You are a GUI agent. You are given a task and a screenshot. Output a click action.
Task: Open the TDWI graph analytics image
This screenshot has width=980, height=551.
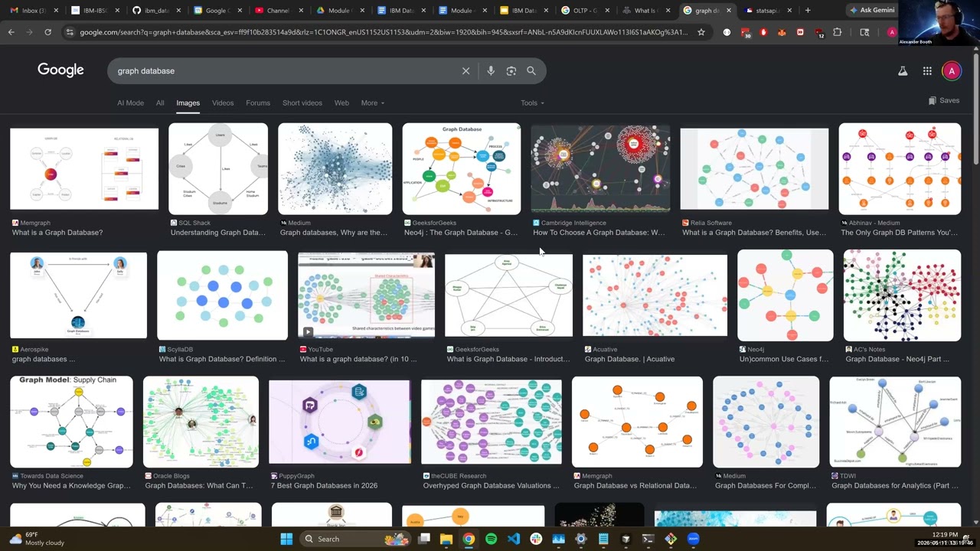(x=895, y=422)
